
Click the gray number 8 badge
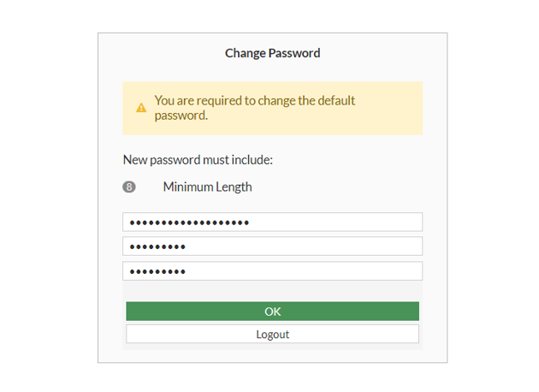129,187
